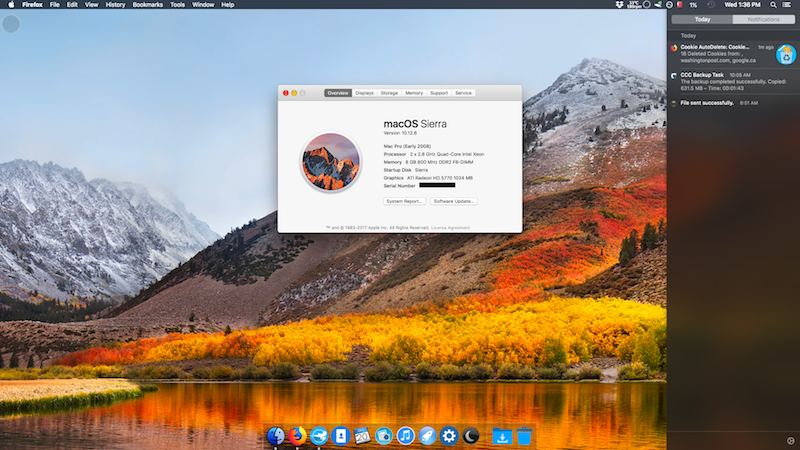Open Finder from the dock

click(276, 436)
